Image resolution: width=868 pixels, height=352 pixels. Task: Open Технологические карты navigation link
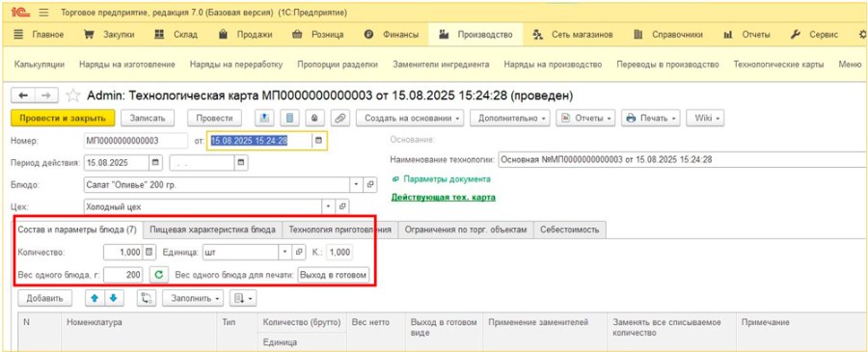tap(778, 65)
